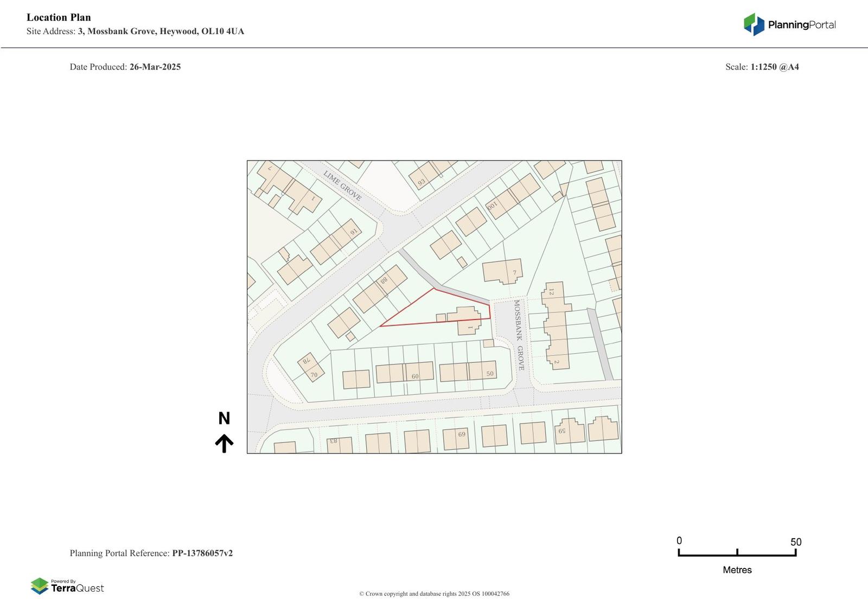Click the Crown copyright notice
The image size is (868, 614).
tap(434, 593)
